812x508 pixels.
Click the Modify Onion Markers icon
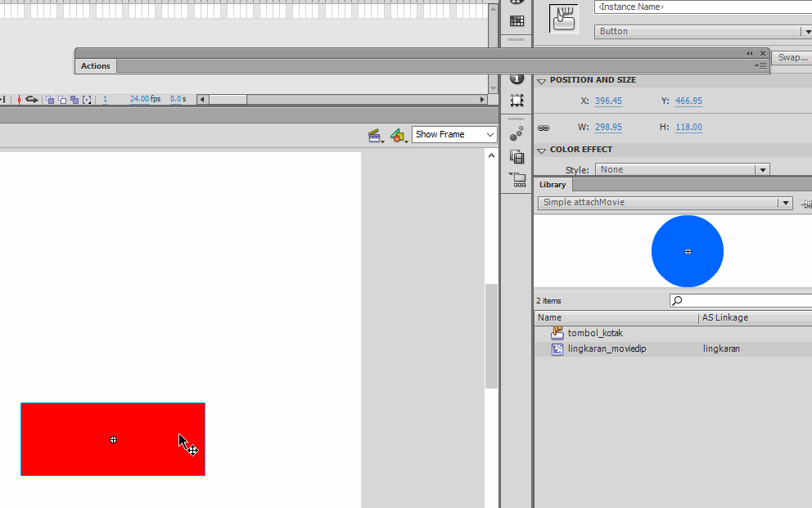point(86,99)
